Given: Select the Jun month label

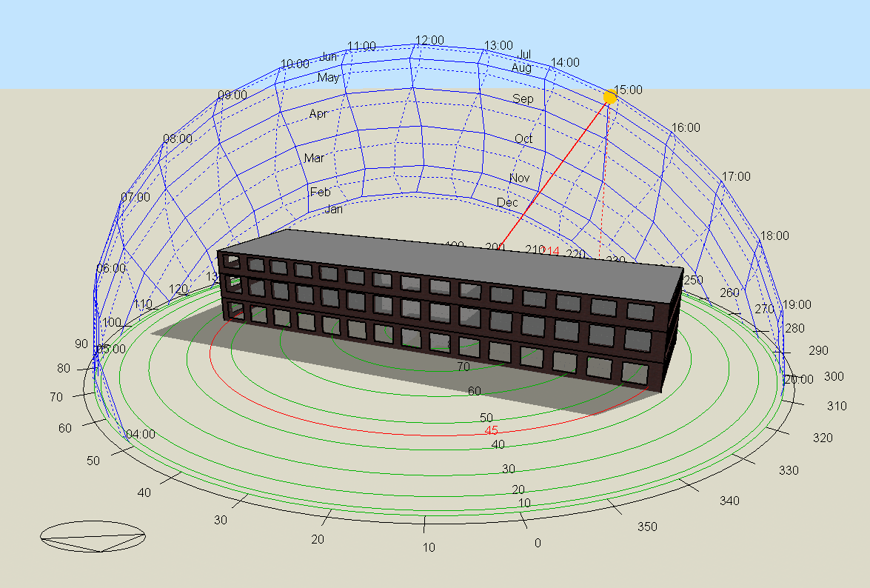Looking at the screenshot, I should click(x=329, y=57).
